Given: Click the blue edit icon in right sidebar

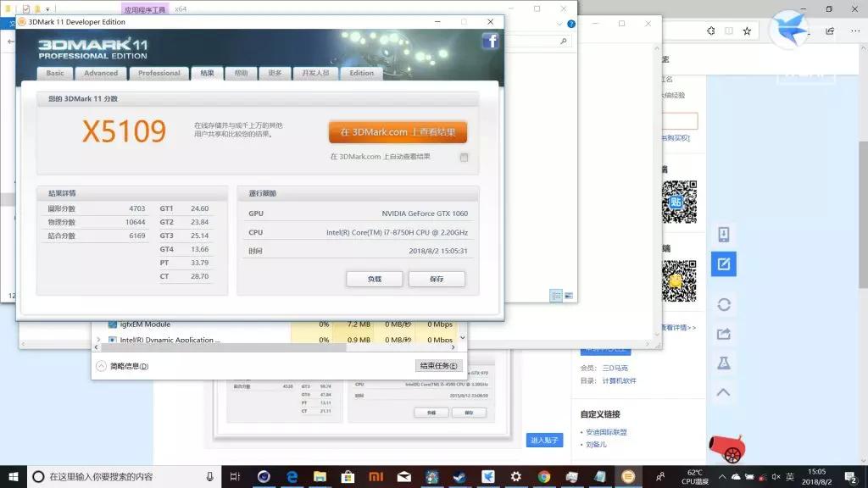Looking at the screenshot, I should [723, 263].
